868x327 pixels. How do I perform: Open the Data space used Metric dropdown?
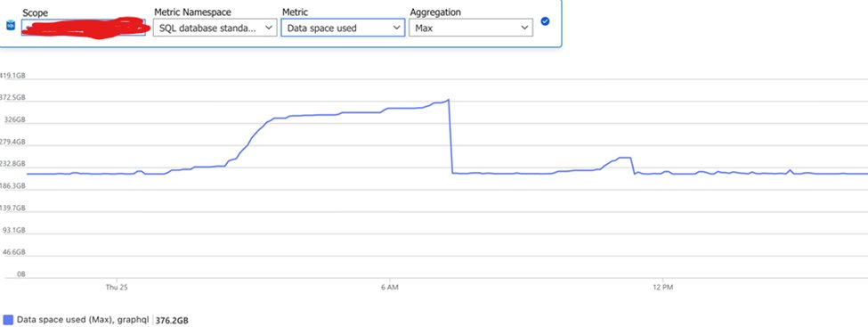(343, 28)
